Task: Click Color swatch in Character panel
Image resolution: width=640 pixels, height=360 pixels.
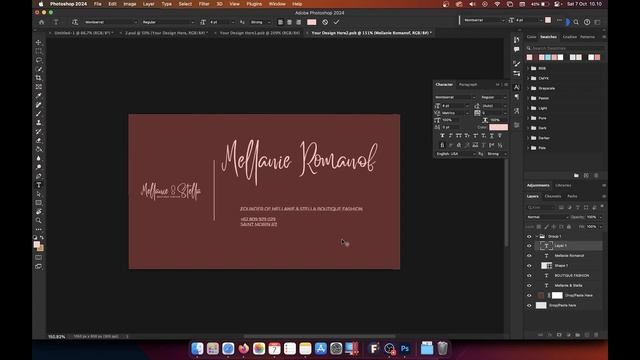Action: click(x=498, y=127)
